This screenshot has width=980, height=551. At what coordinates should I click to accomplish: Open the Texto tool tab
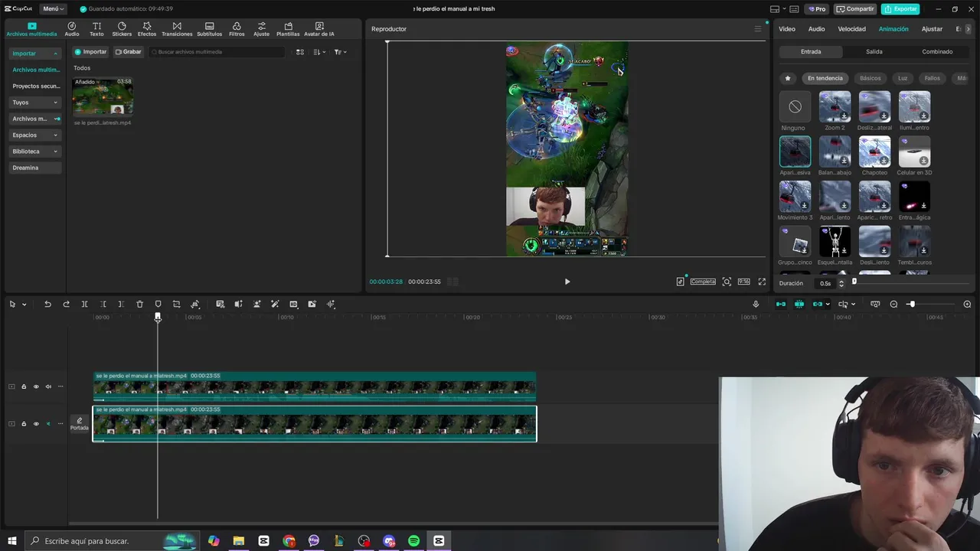click(96, 29)
